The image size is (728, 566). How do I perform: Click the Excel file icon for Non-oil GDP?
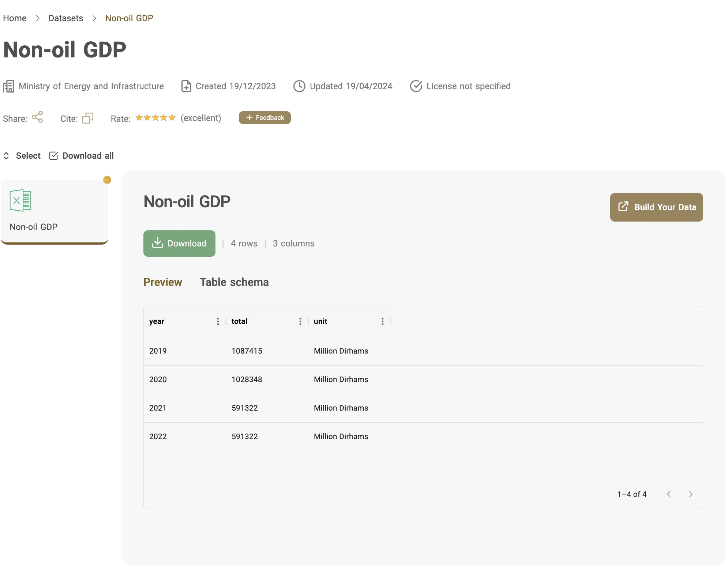20,200
